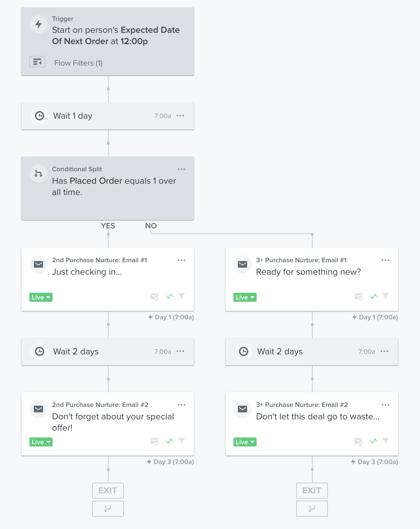Click the envelope icon on 'Ready for something new?'
The width and height of the screenshot is (420, 529).
pyautogui.click(x=243, y=264)
